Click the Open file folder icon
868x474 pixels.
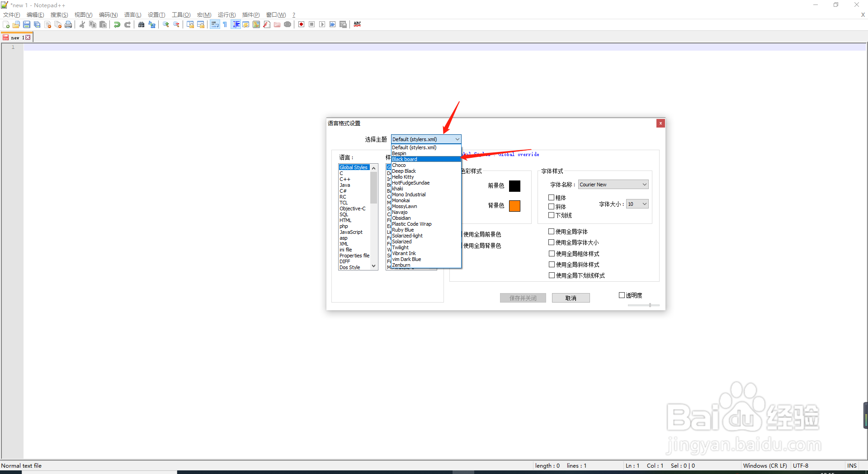click(16, 24)
